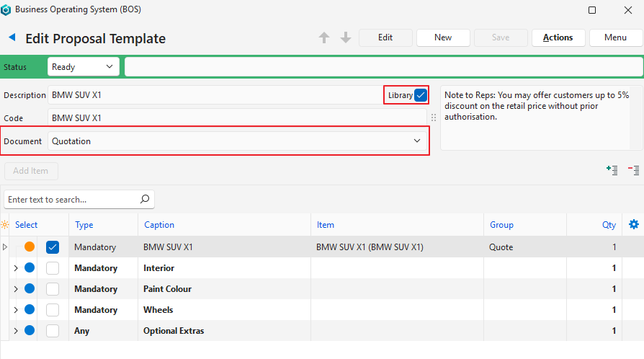Open the grid settings gear icon
Screen dimensions: 644x359
634,224
